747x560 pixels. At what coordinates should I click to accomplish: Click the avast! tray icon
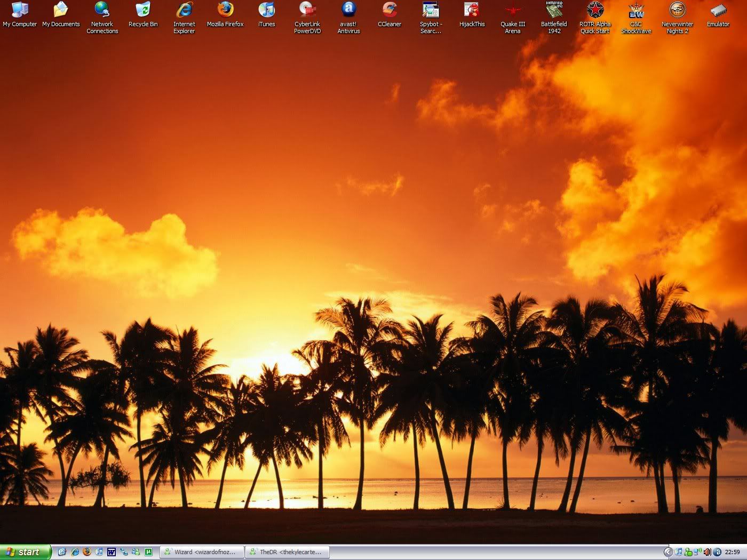tap(717, 552)
